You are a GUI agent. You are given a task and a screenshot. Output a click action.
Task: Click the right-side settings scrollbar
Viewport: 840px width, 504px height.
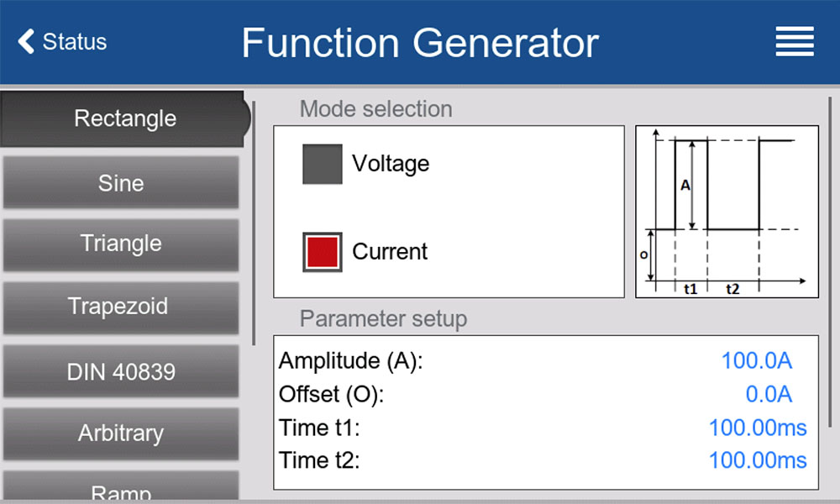coord(830,262)
